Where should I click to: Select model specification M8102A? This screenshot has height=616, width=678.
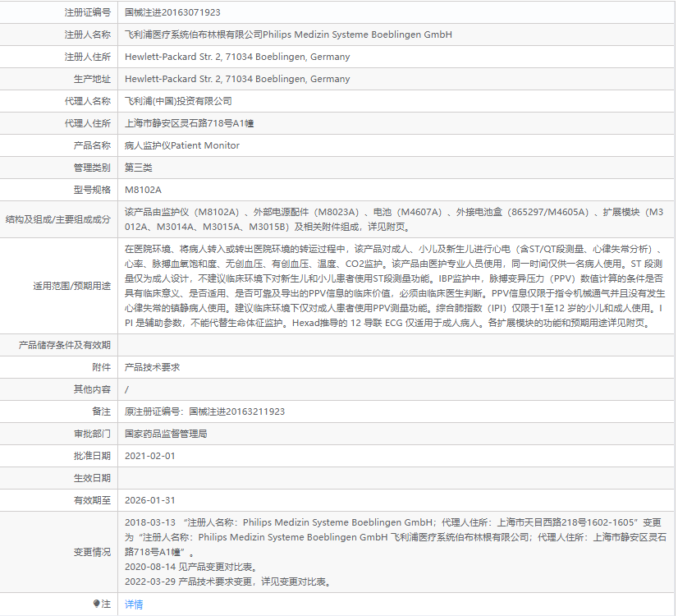coord(143,190)
